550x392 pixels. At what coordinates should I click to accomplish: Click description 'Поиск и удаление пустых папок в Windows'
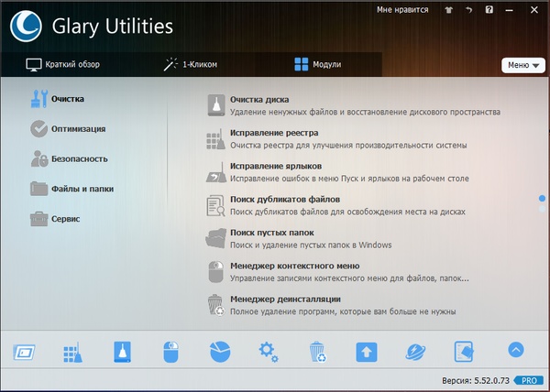point(311,245)
